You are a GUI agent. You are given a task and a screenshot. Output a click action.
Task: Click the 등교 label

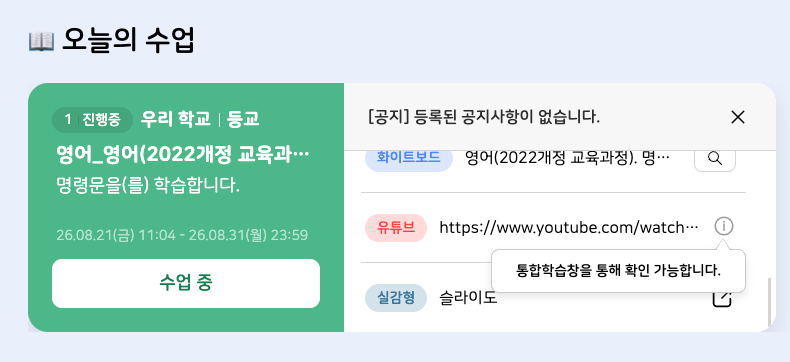pyautogui.click(x=243, y=119)
